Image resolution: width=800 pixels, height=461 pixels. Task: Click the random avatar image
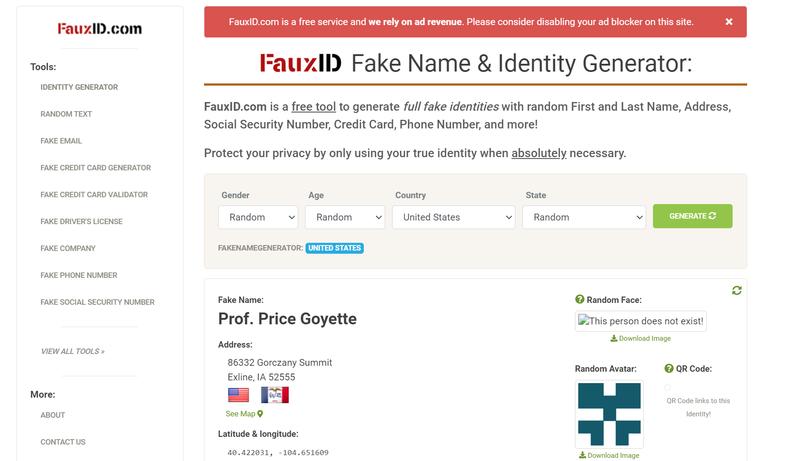[x=609, y=414]
